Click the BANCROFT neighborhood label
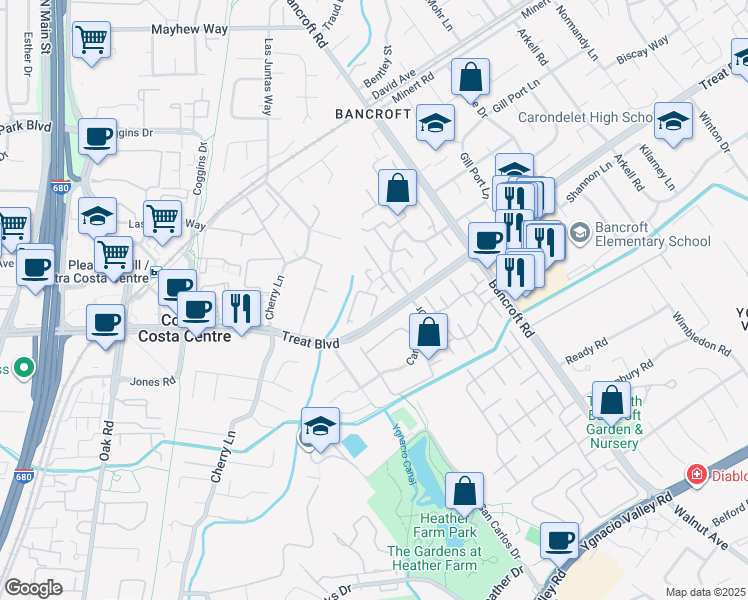The height and width of the screenshot is (600, 748). pos(373,114)
